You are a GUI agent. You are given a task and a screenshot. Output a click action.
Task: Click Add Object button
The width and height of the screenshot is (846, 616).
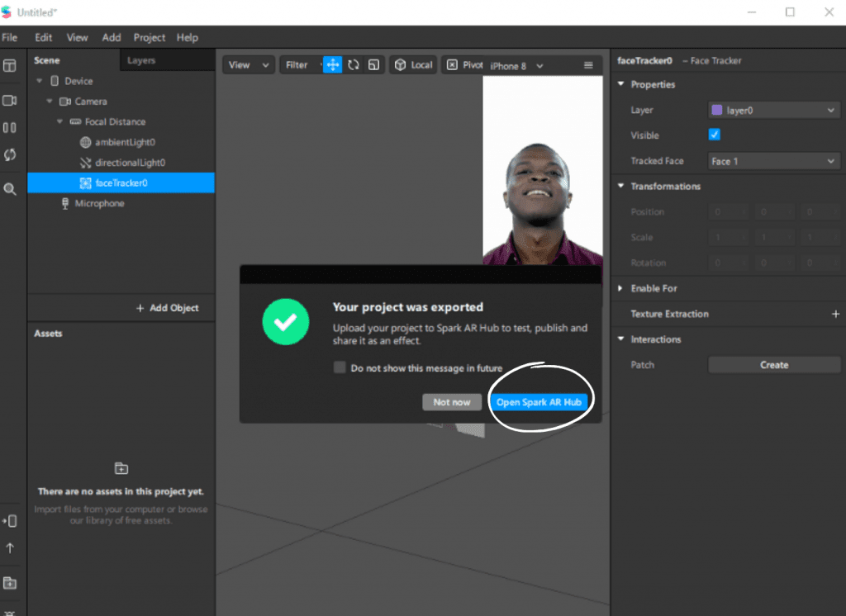tap(167, 308)
